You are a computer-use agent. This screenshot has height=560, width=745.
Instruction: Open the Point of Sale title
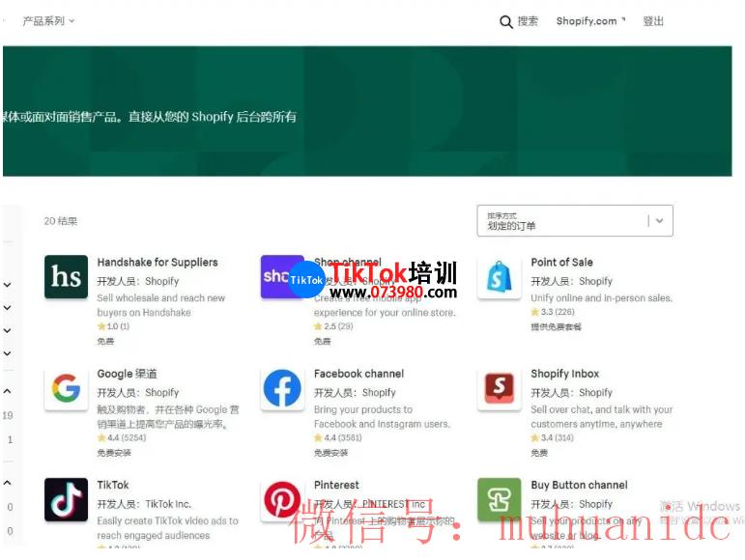561,263
